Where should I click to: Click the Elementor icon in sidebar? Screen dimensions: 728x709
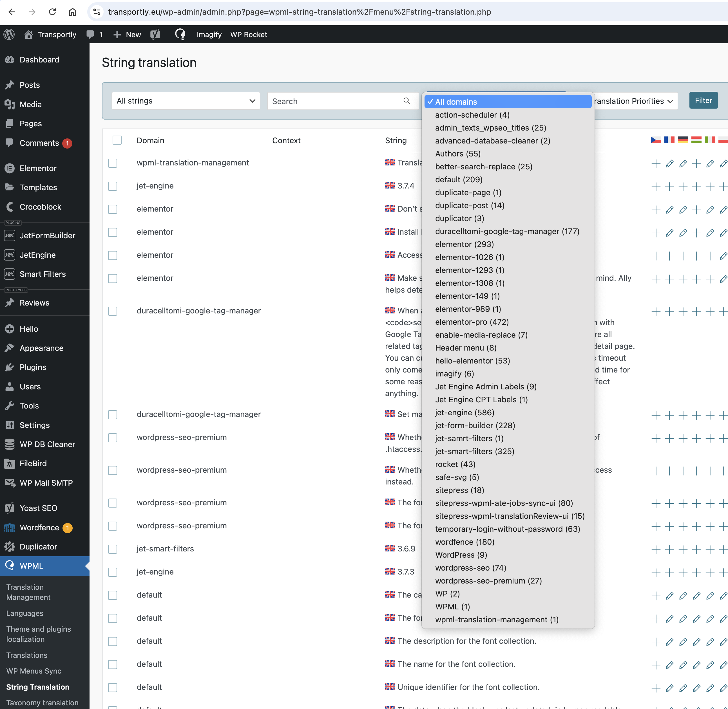(10, 168)
